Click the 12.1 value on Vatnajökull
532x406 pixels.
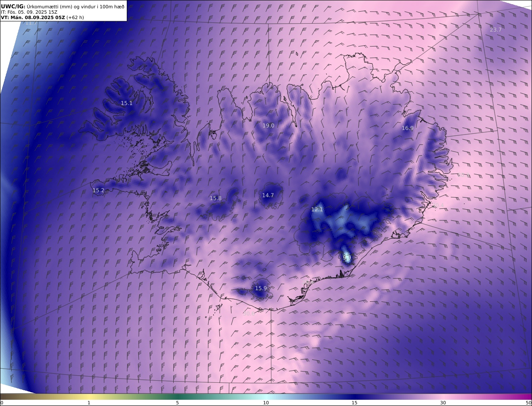tap(317, 209)
